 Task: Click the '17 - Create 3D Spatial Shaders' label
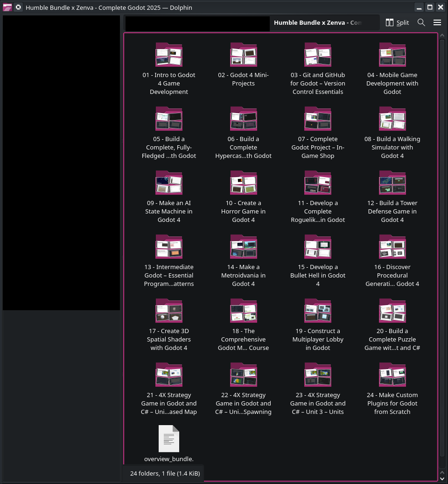[x=168, y=339]
